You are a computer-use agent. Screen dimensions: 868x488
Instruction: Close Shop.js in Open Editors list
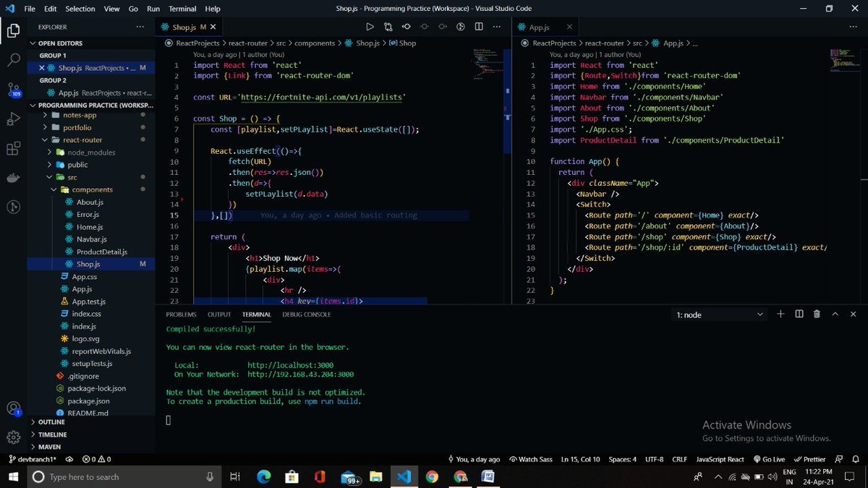coord(42,68)
